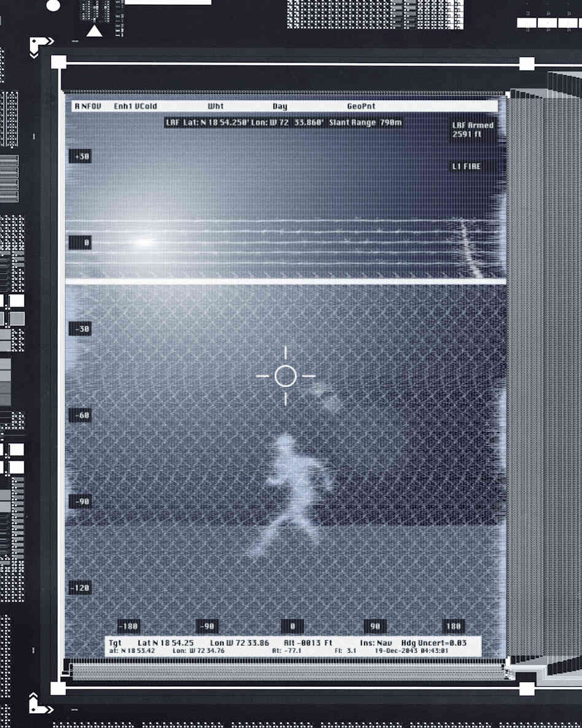Click the 'Lat N 18 54.25' target readout

tap(166, 643)
